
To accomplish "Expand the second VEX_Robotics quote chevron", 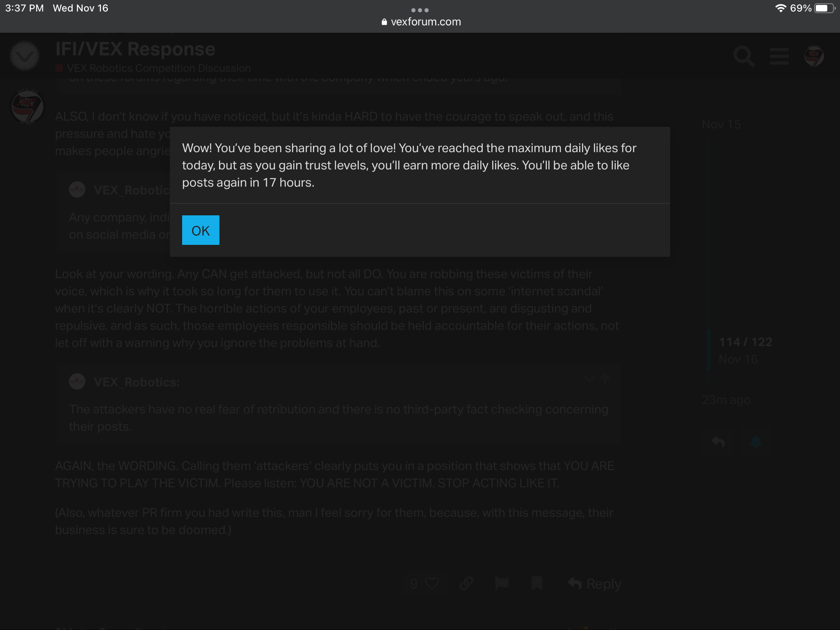I will 589,379.
